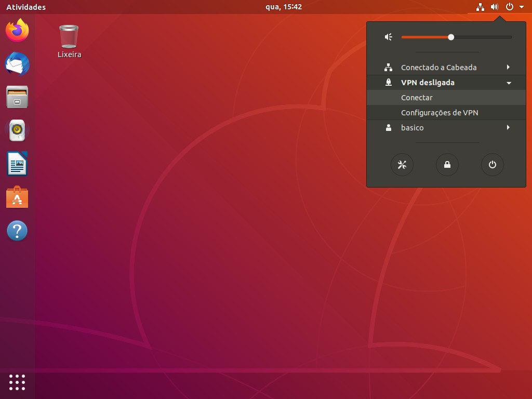Open LibreOffice Writer from the dock

pyautogui.click(x=17, y=164)
